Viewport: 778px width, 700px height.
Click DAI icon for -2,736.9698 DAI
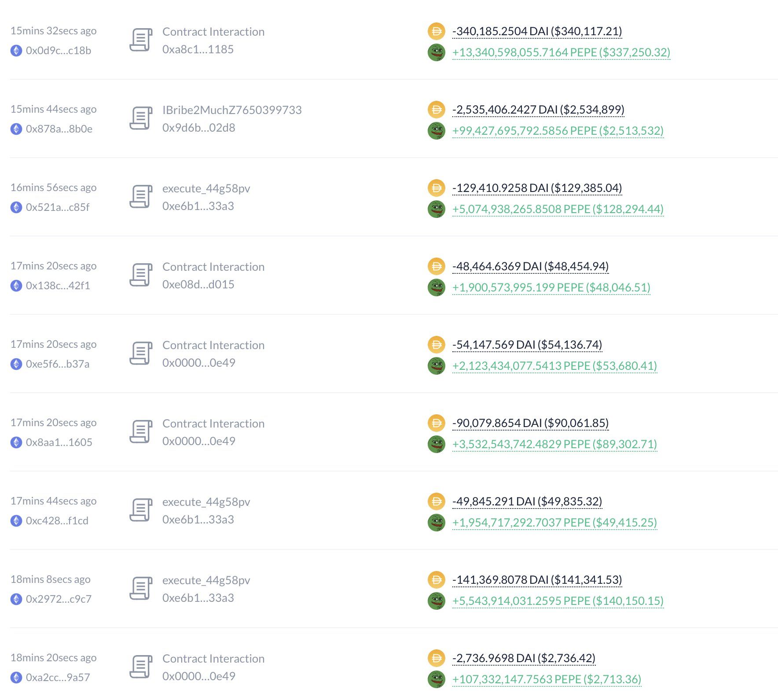[x=436, y=658]
